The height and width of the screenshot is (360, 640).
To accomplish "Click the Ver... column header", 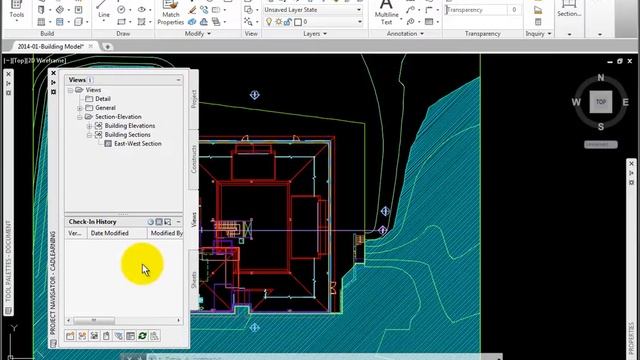I will pos(76,233).
